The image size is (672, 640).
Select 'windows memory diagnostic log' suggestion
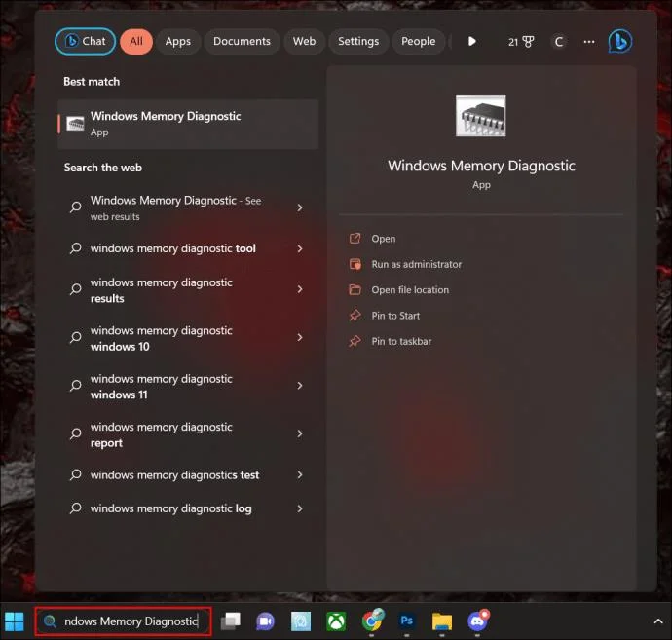pos(188,508)
